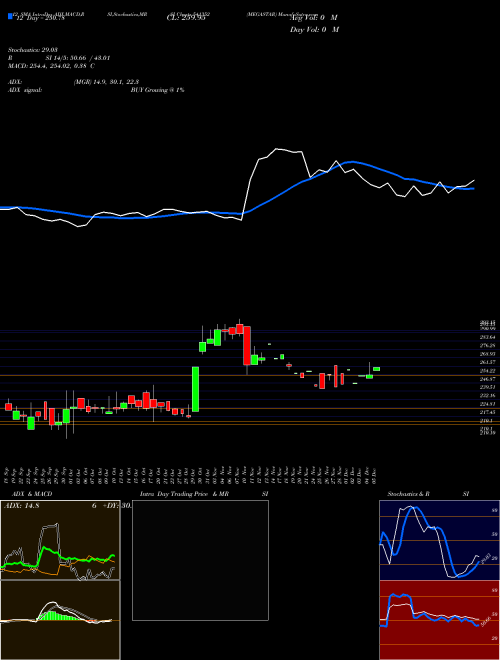
Task: Select the 'Day Vol: 0 M' label
Action: click(314, 29)
